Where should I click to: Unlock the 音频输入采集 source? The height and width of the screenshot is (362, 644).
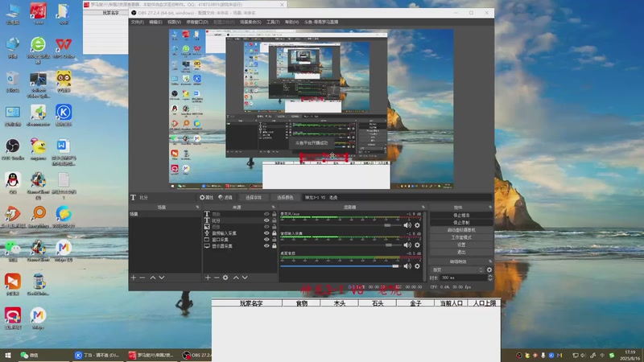tap(275, 233)
